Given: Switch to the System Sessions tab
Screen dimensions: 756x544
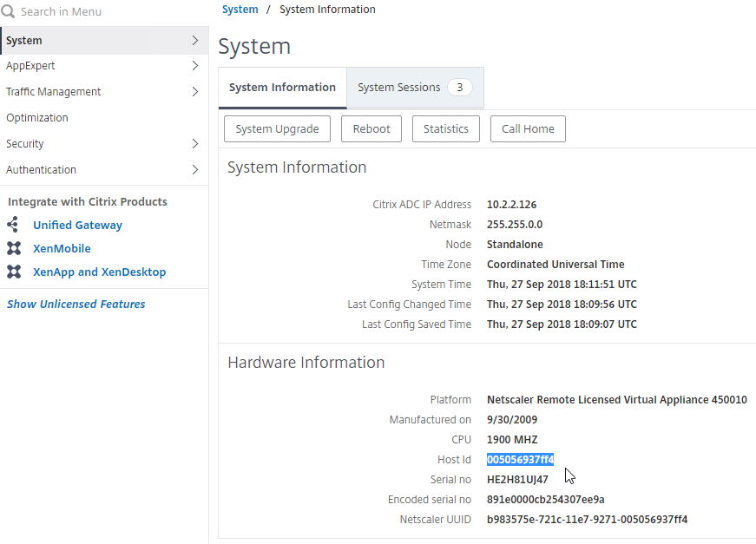Looking at the screenshot, I should point(415,88).
